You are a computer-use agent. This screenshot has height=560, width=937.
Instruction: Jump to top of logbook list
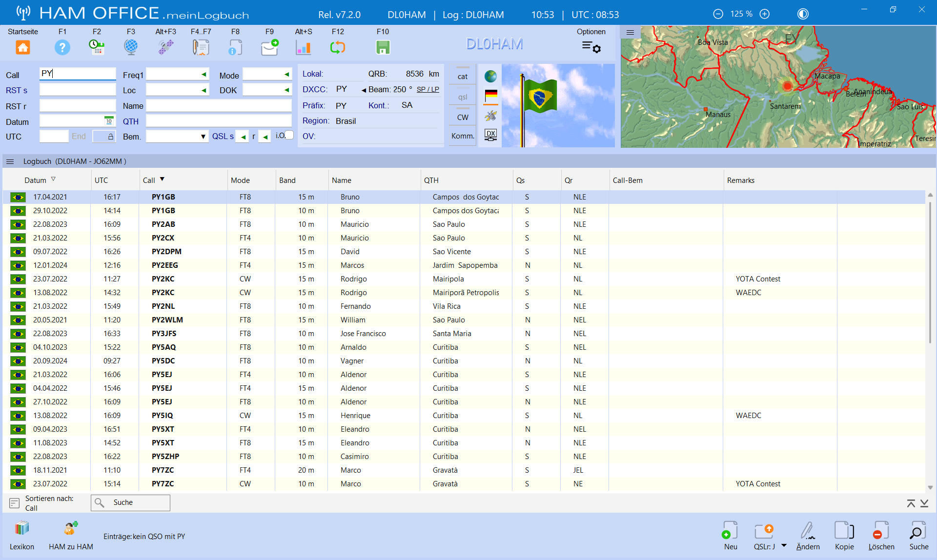(911, 503)
